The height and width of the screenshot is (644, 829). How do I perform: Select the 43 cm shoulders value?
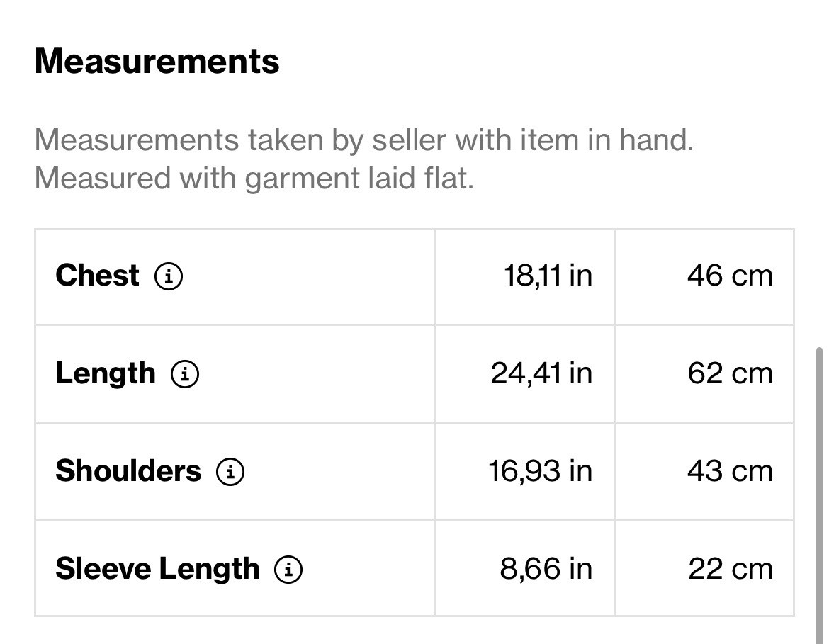coord(729,471)
